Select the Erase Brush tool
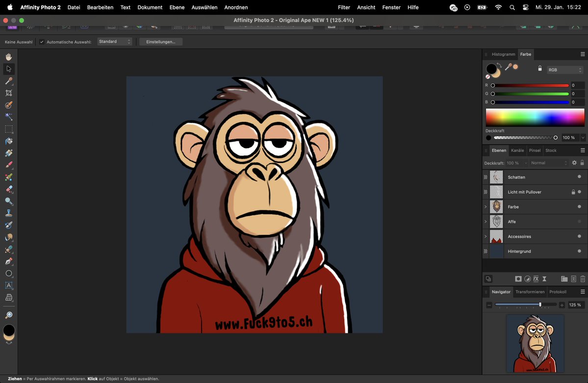Image resolution: width=588 pixels, height=383 pixels. pos(9,189)
